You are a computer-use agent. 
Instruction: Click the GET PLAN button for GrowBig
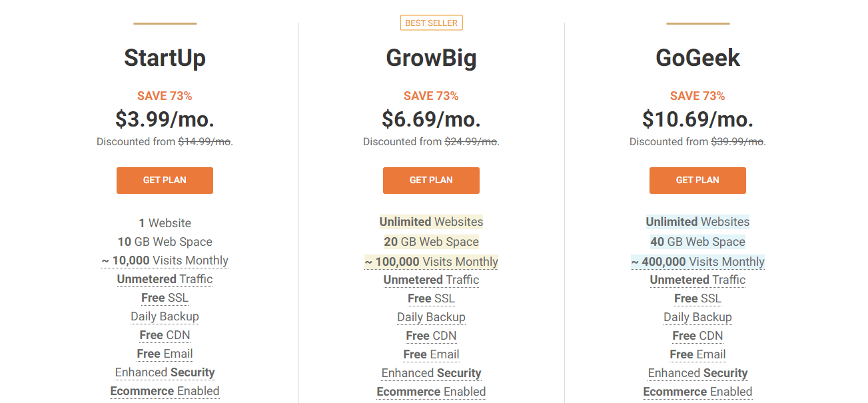pyautogui.click(x=431, y=180)
